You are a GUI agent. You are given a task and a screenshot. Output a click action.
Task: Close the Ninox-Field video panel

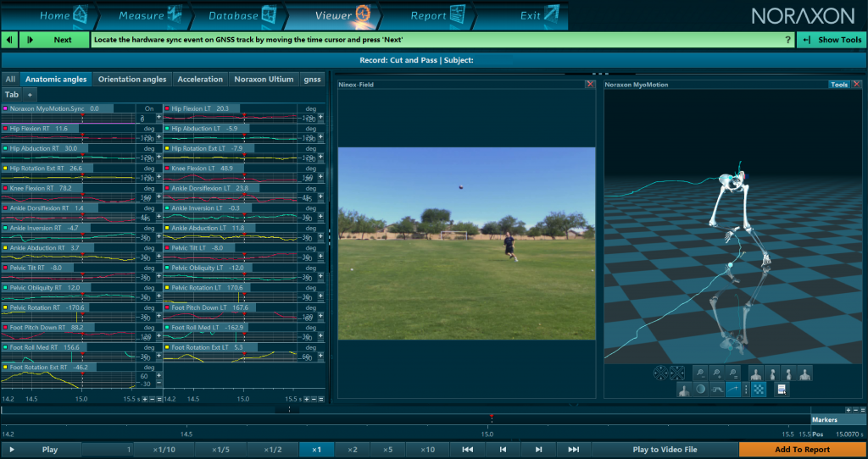(x=590, y=84)
